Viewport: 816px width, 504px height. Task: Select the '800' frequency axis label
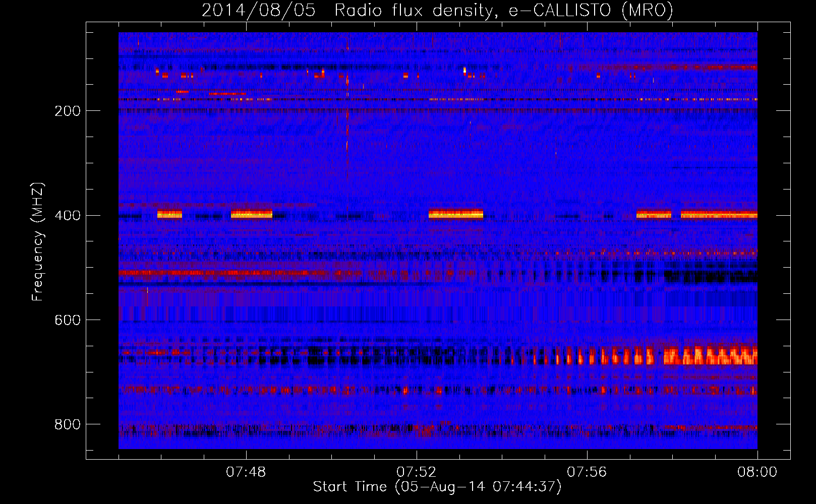(68, 425)
